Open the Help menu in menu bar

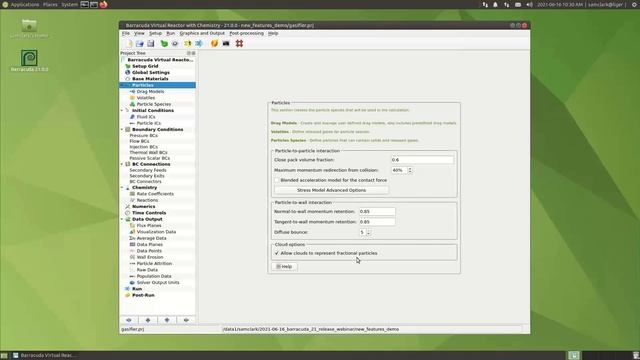click(x=273, y=33)
